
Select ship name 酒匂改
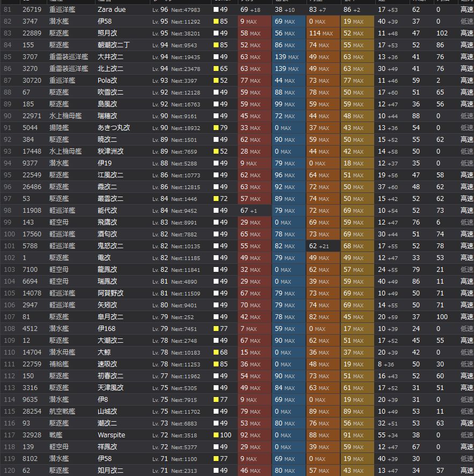[107, 234]
